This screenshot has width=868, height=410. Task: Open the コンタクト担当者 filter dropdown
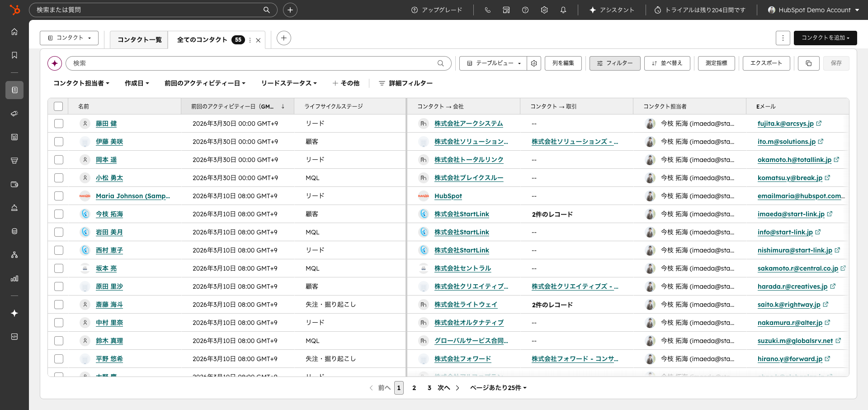click(x=81, y=83)
